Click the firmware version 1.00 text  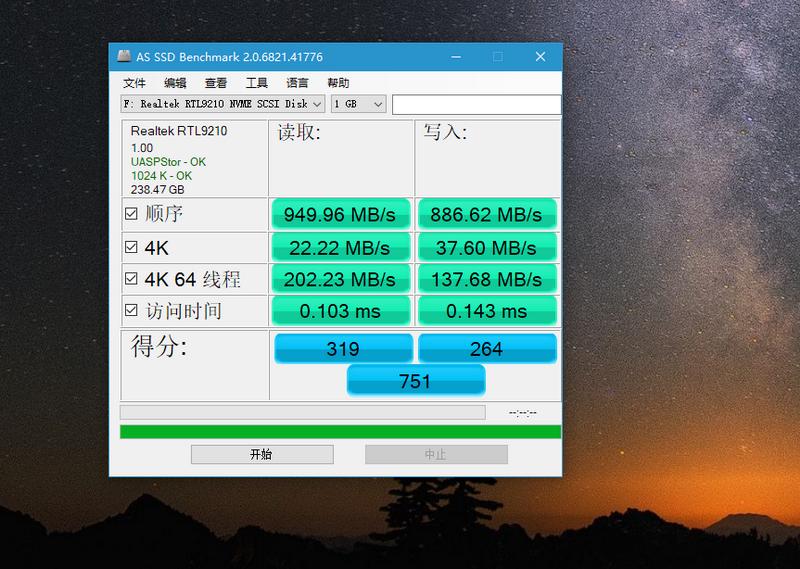point(142,148)
